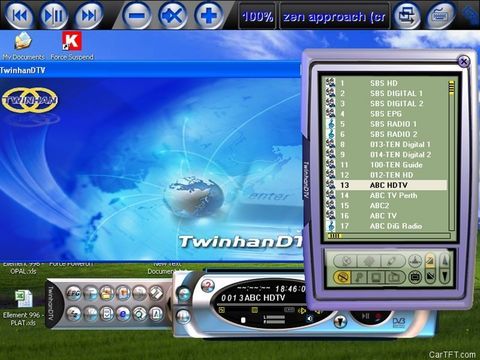The image size is (480, 360).
Task: Select channel 11 100-TEN Guide
Action: pos(386,165)
